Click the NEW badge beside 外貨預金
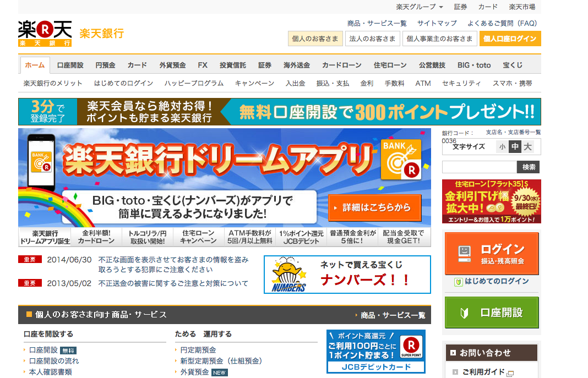Image resolution: width=588 pixels, height=378 pixels. [219, 372]
